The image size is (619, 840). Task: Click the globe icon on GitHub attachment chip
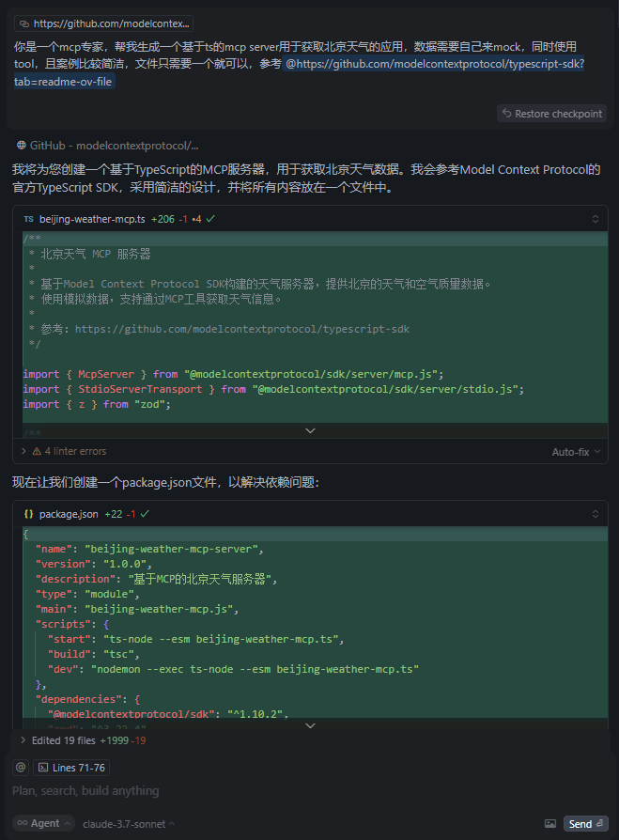22,147
